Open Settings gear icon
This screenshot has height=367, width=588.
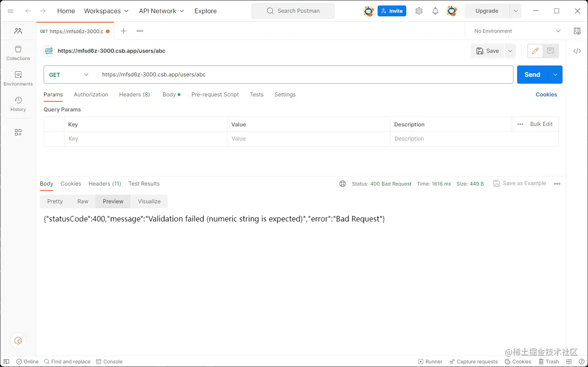click(x=419, y=11)
